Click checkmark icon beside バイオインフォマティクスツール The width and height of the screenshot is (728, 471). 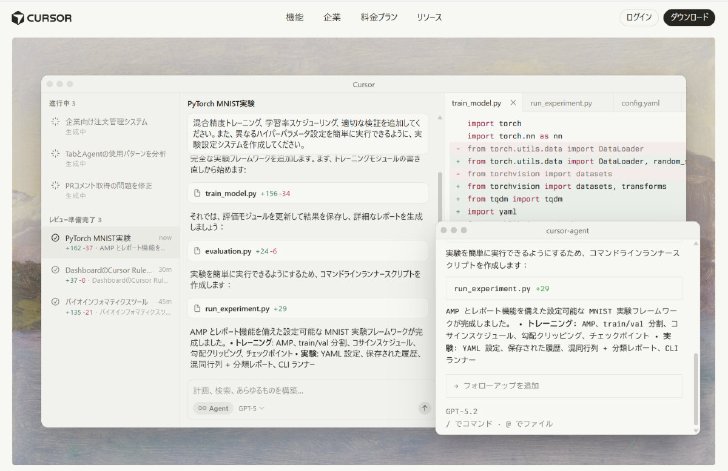tap(55, 301)
